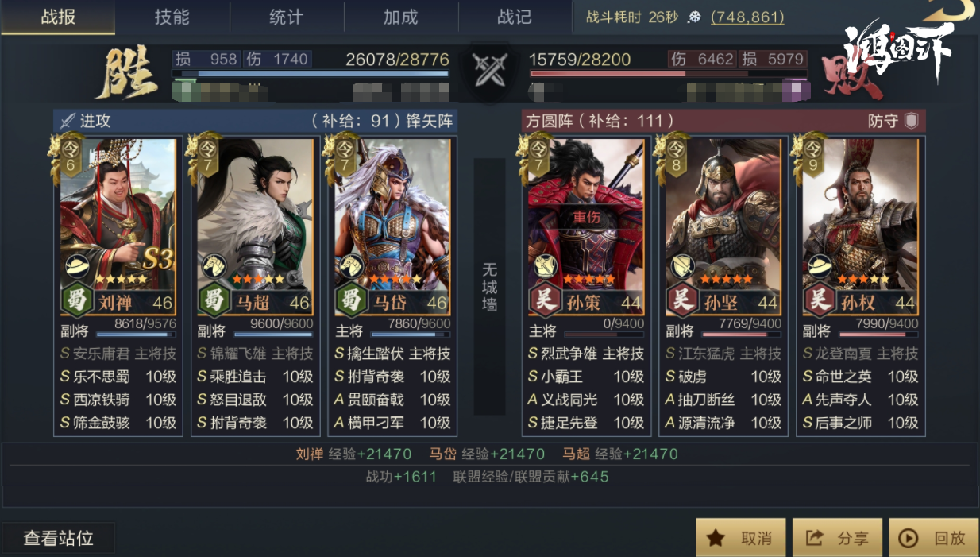980x557 pixels.
Task: Click the skill 小霸王 under 孙策
Action: tap(562, 377)
